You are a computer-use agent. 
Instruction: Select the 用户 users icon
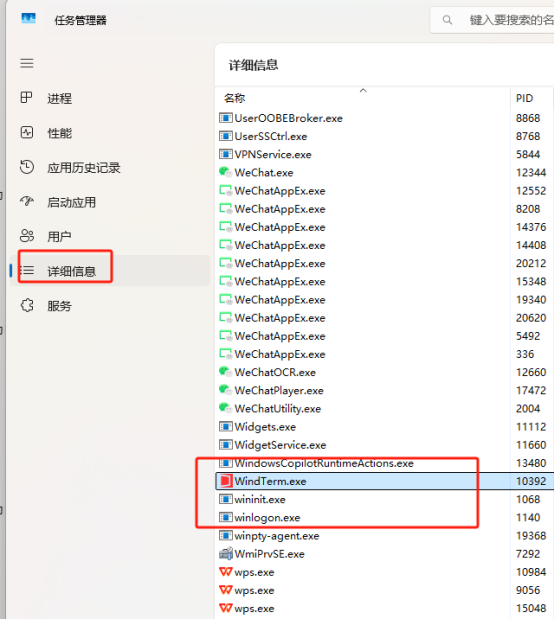point(26,236)
